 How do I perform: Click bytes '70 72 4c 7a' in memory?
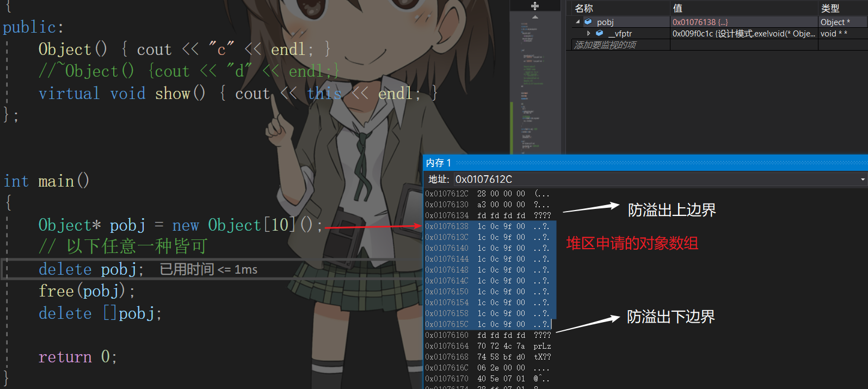(501, 346)
